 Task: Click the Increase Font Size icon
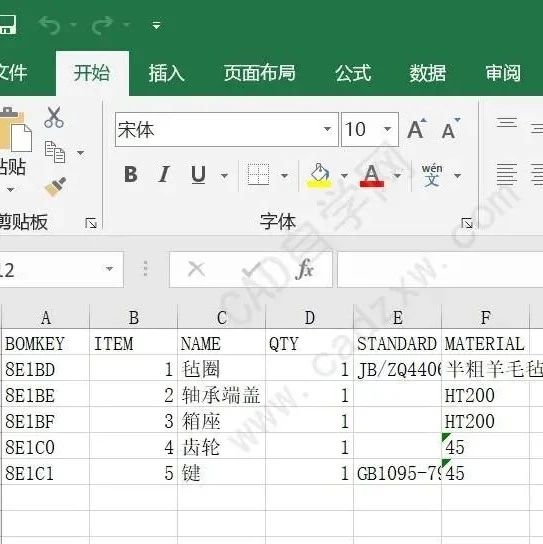tap(416, 129)
